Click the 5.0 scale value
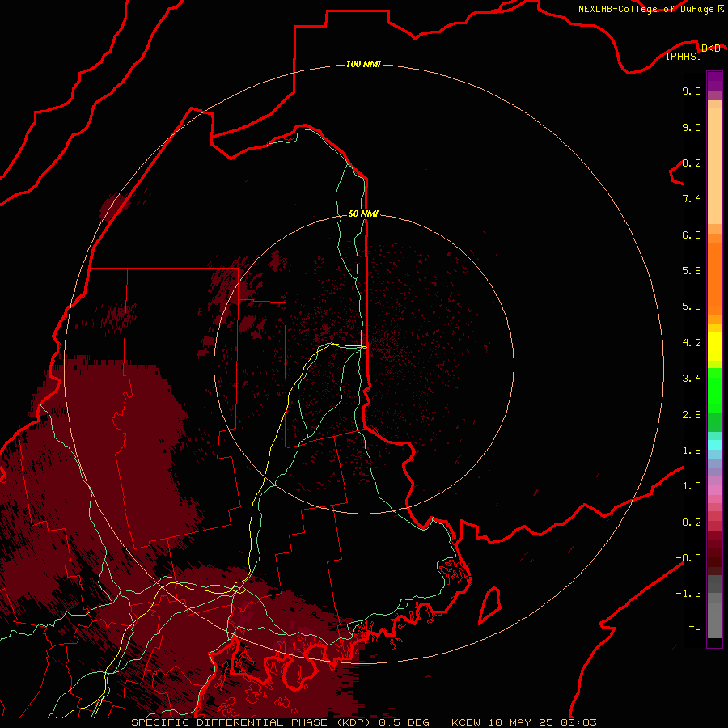 coord(692,307)
